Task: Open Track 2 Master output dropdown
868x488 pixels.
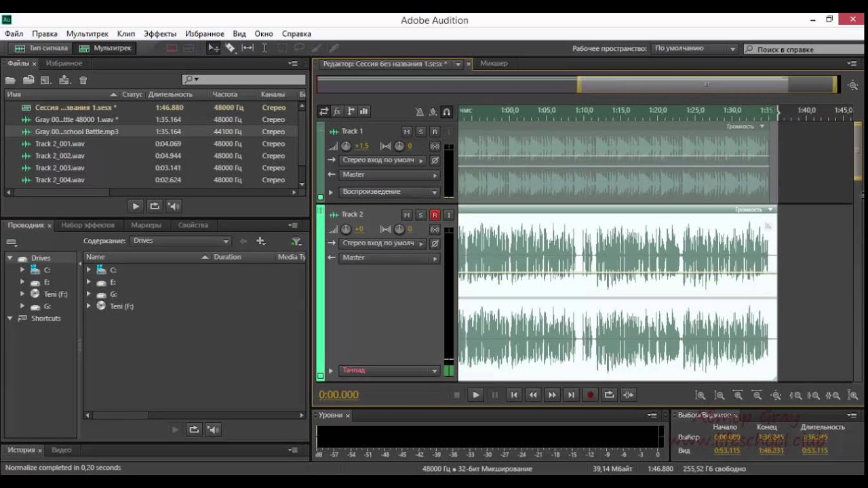Action: [389, 258]
